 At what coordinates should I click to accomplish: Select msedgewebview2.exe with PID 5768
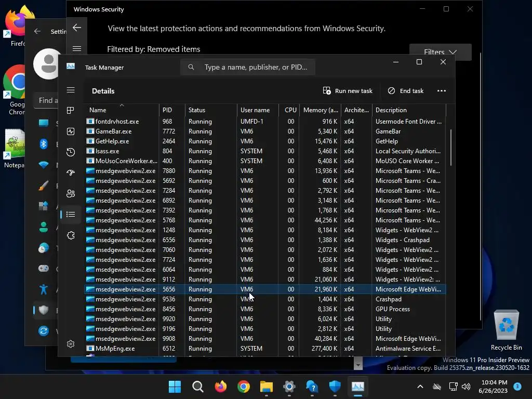(x=264, y=220)
